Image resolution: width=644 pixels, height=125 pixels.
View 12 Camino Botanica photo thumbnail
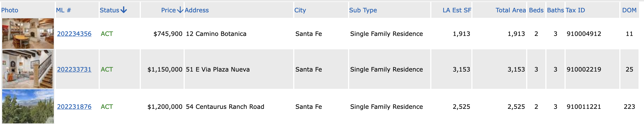click(x=28, y=34)
